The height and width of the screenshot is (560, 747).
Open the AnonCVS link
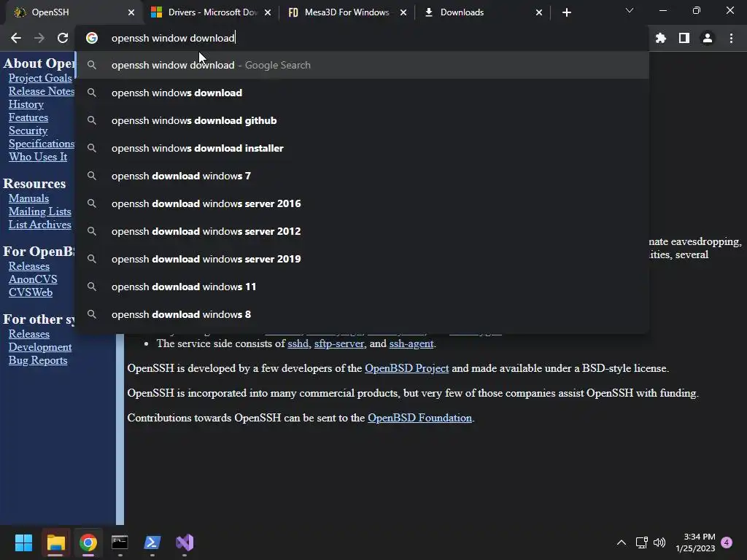(33, 279)
